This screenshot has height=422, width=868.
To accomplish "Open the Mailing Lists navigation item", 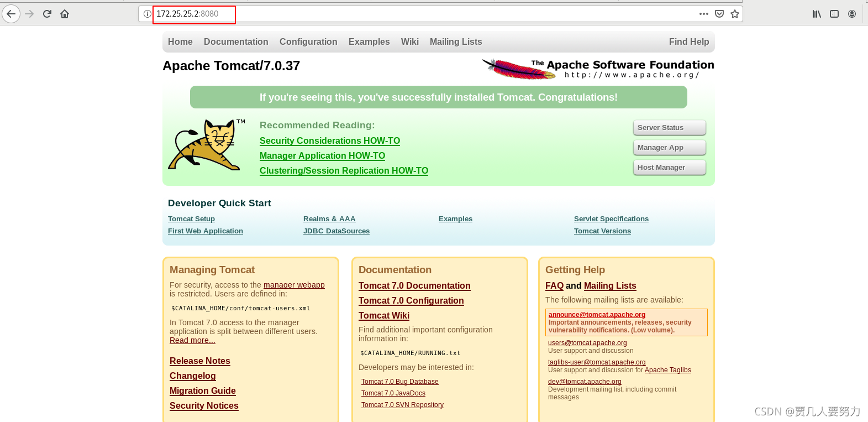I will [456, 41].
